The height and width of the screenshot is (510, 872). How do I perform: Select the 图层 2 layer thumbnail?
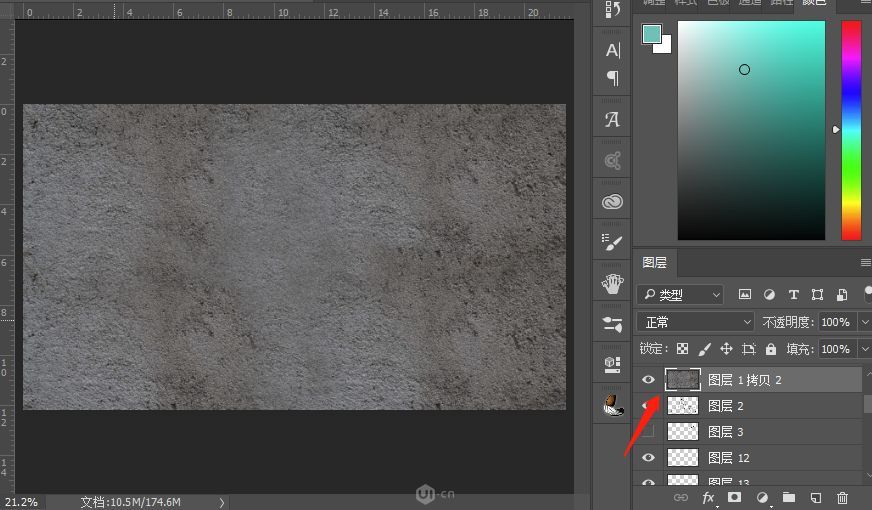tap(683, 406)
